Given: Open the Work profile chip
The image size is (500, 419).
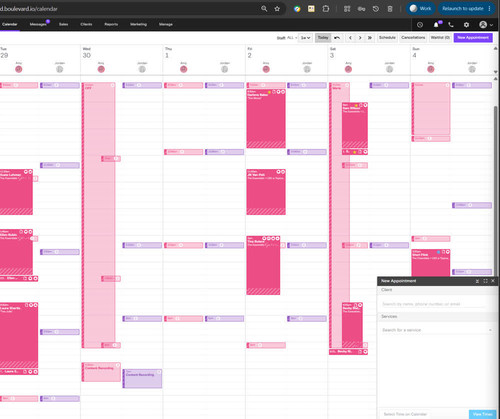Looking at the screenshot, I should point(421,9).
